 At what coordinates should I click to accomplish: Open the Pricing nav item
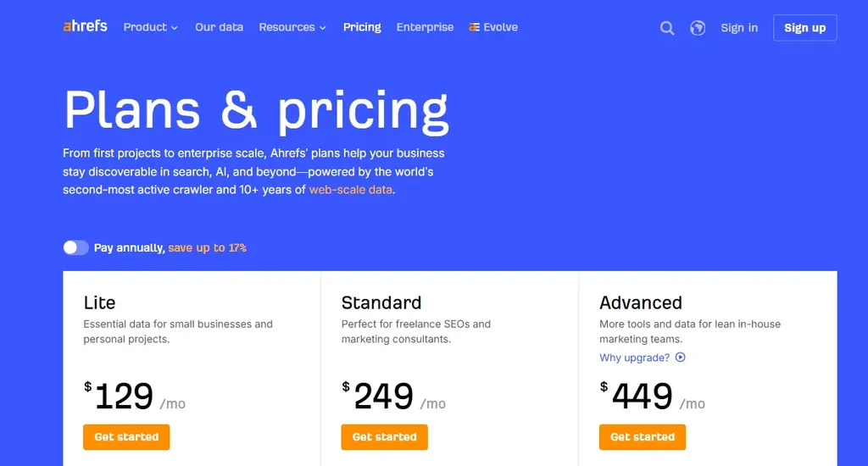(x=362, y=27)
